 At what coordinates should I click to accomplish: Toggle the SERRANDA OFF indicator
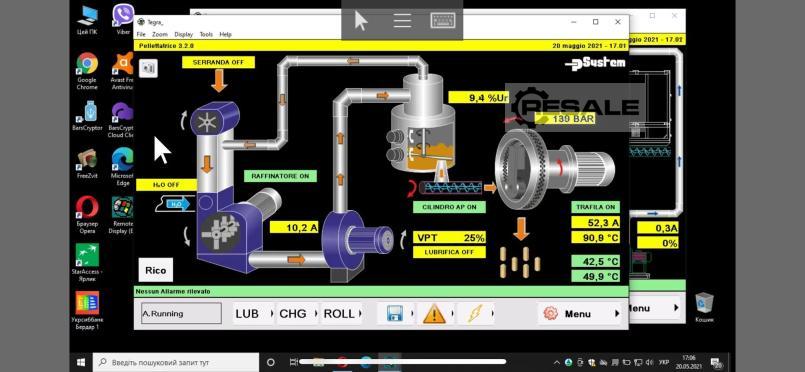click(x=218, y=63)
